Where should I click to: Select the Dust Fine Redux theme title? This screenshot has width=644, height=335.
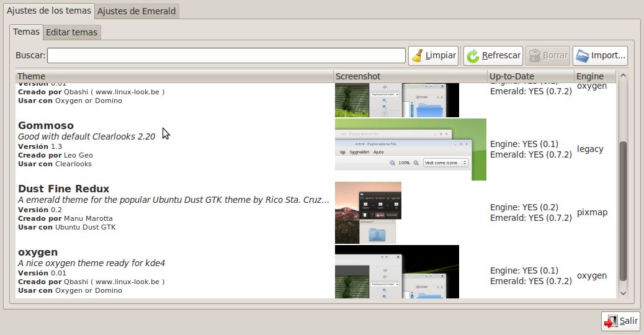click(64, 189)
